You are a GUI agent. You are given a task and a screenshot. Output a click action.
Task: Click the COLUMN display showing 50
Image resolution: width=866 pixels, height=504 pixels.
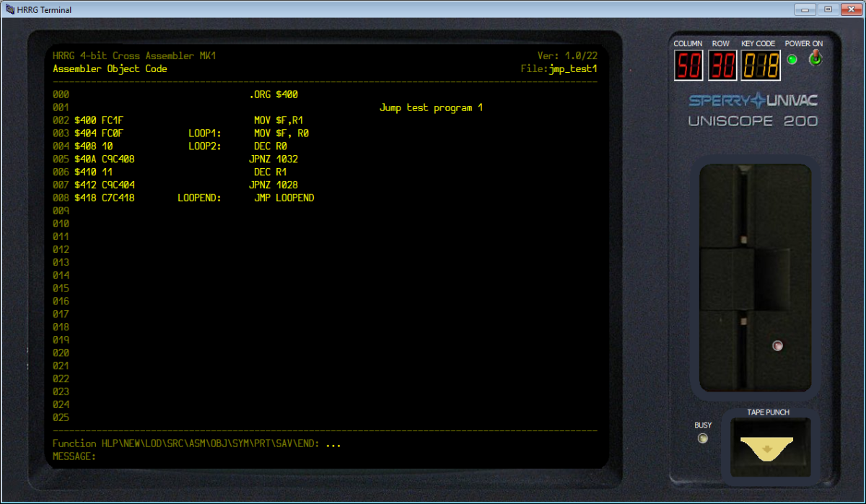click(688, 64)
